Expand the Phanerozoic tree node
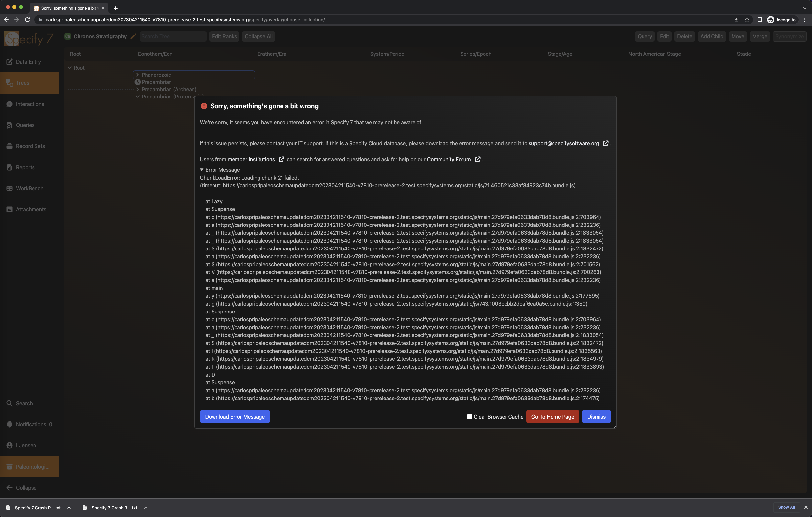The height and width of the screenshot is (517, 812). pyautogui.click(x=138, y=75)
